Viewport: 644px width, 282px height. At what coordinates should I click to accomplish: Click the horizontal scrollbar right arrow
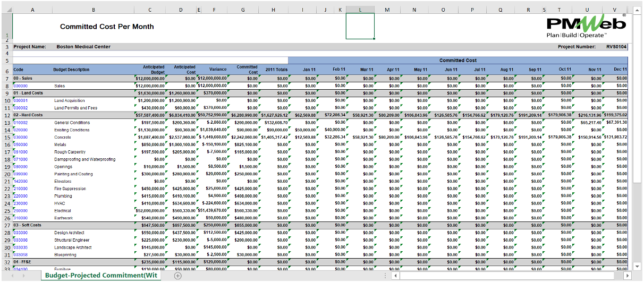627,276
